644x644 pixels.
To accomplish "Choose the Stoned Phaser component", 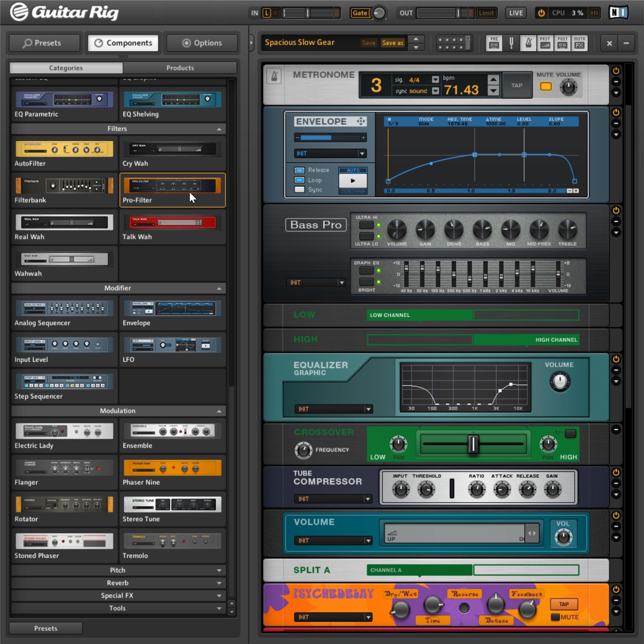I will 65,546.
